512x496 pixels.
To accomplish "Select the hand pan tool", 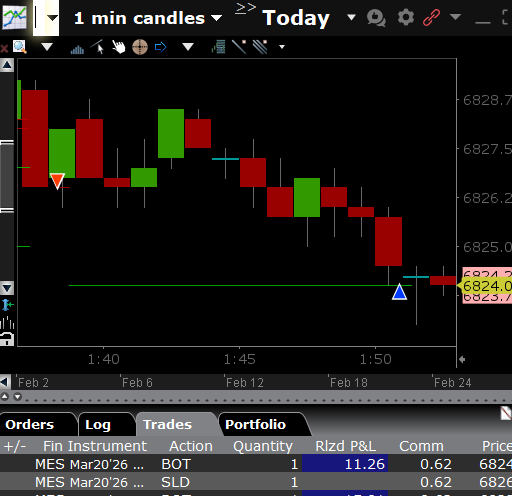I will point(118,47).
